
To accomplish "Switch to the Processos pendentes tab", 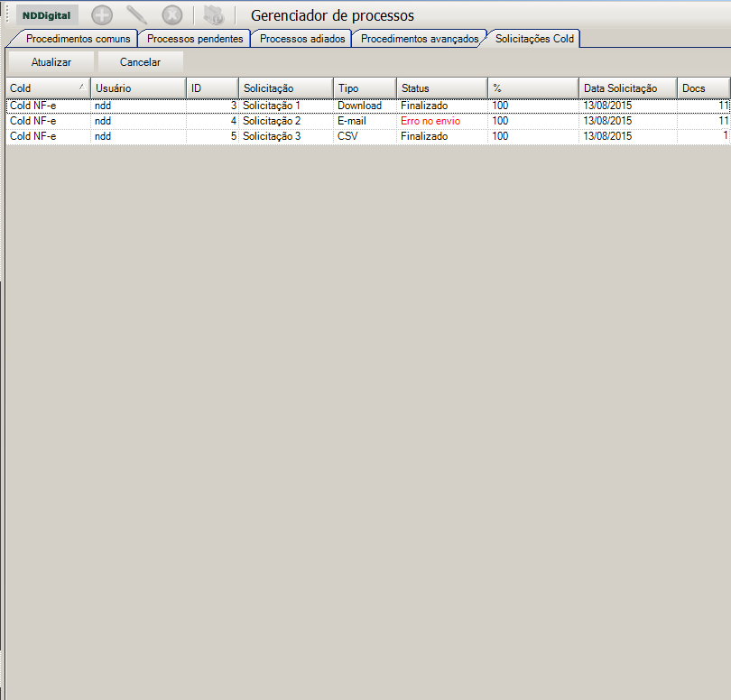I will [195, 39].
